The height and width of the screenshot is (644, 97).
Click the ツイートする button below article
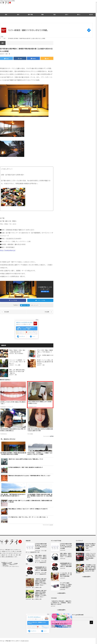pyautogui.click(x=40, y=300)
